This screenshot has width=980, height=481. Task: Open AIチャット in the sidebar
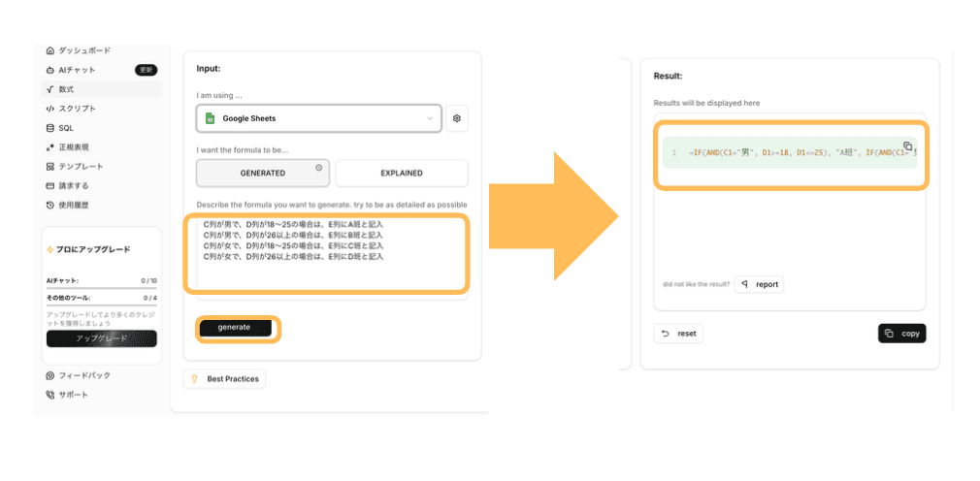(77, 70)
